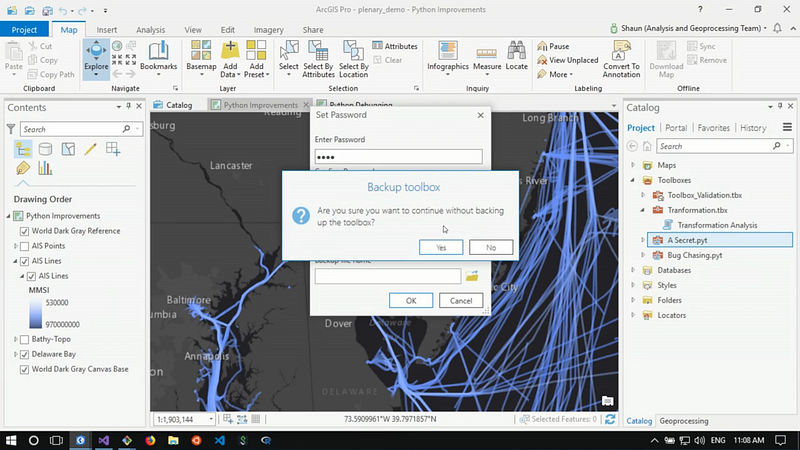Toggle the AIS Lines group layer checkbox
Screen dimensions: 800x450
24,261
